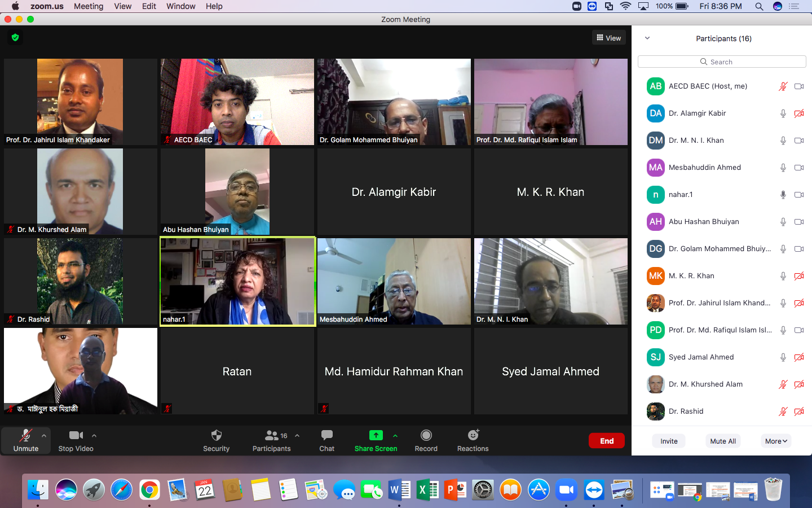This screenshot has height=508, width=812.
Task: Expand audio options arrow beside Unmute
Action: [44, 436]
